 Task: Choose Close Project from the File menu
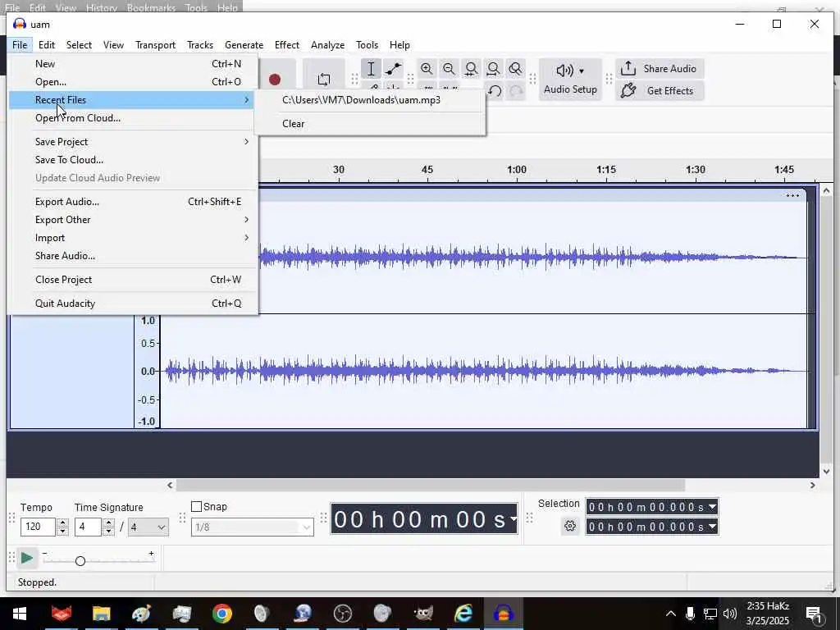134,280
